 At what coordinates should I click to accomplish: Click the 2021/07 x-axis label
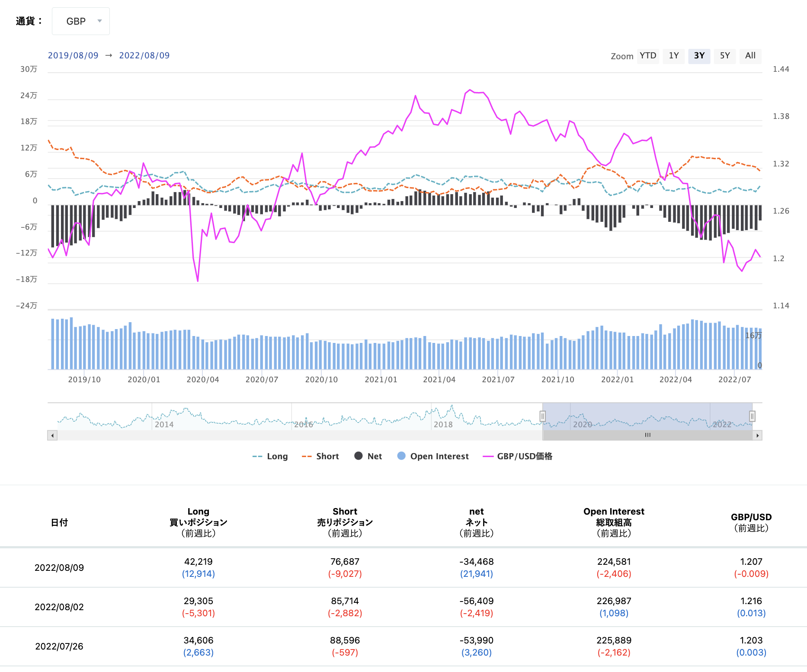[x=498, y=380]
